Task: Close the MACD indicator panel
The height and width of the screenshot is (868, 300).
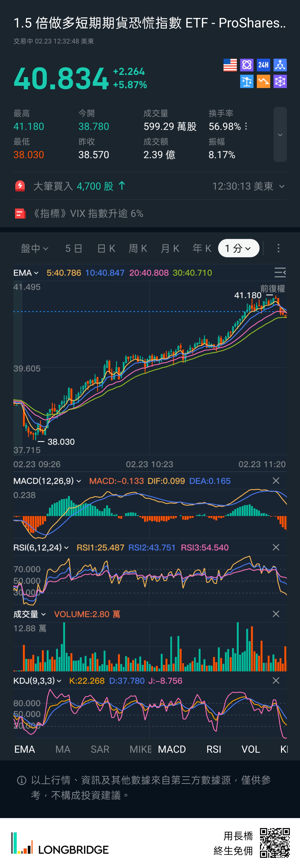Action: (x=276, y=481)
